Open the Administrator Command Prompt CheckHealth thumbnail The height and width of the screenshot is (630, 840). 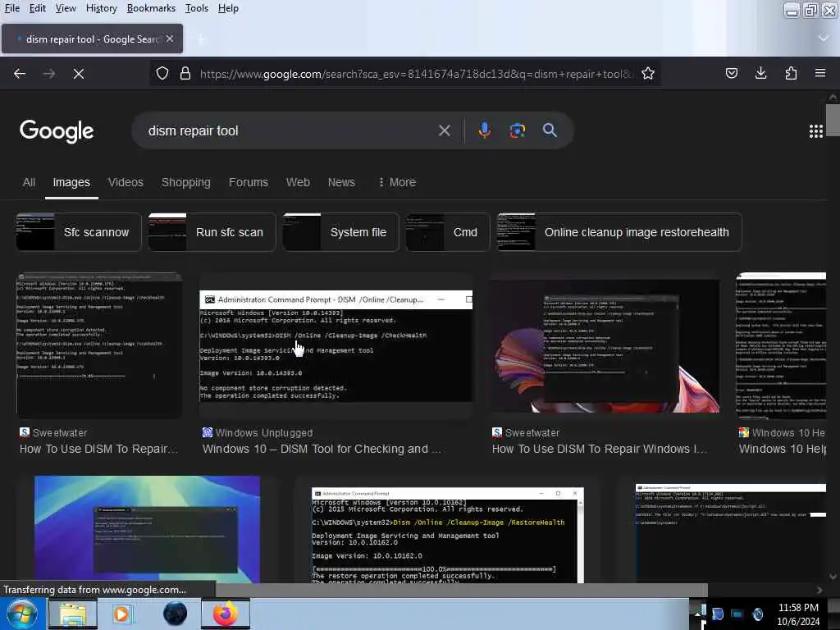tap(336, 346)
